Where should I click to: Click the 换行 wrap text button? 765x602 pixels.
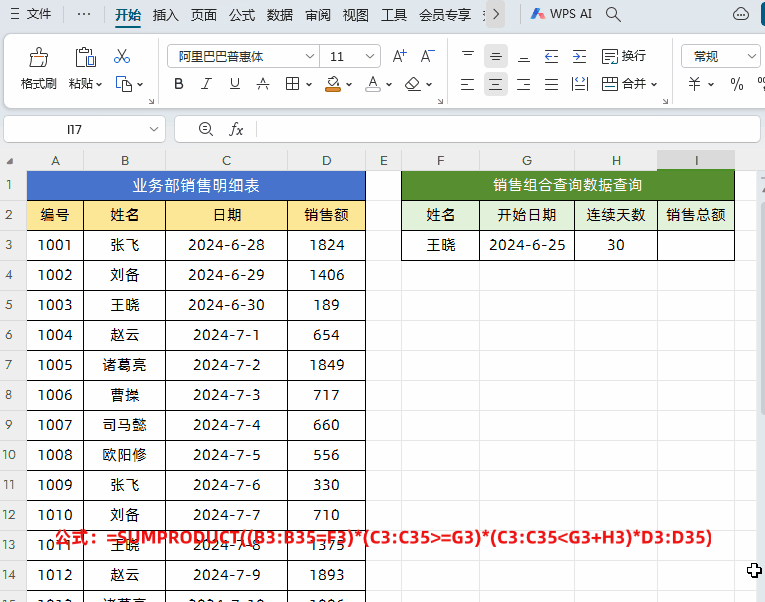pyautogui.click(x=623, y=56)
